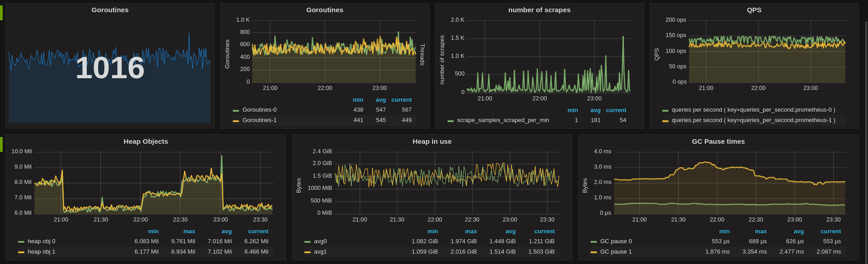Screen dimensions: 868x264
Task: Sort Heap in use legend by min
Action: point(433,231)
